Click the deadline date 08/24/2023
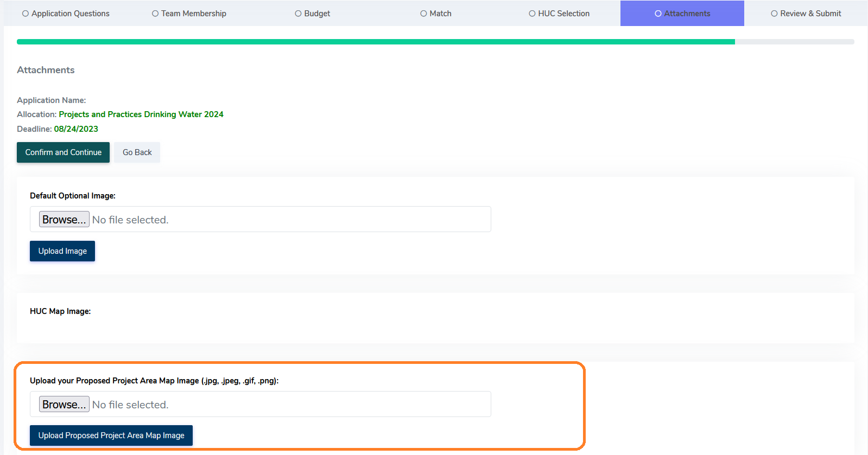The height and width of the screenshot is (455, 868). pos(76,129)
